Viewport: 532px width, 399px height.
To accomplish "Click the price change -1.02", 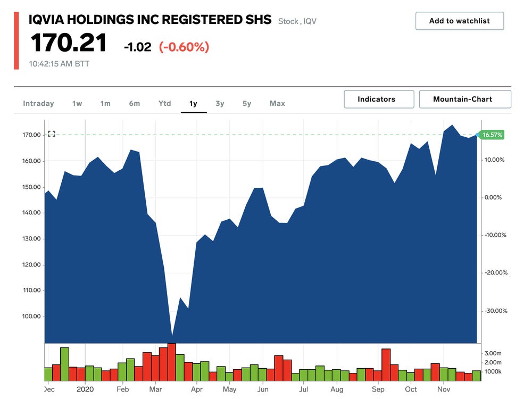I will (137, 47).
